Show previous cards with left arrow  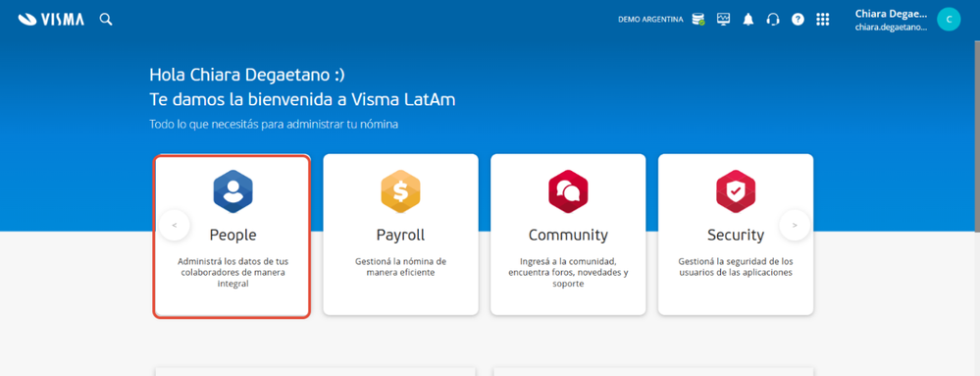pos(175,225)
